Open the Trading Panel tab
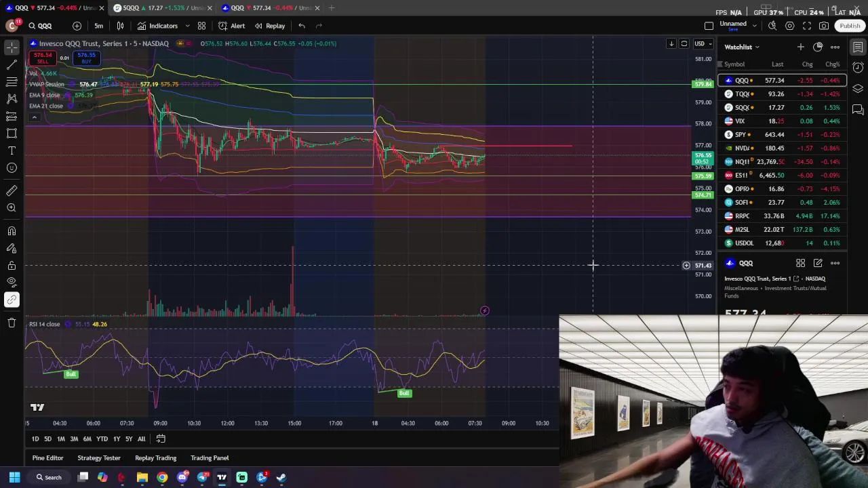Image resolution: width=868 pixels, height=488 pixels. [x=210, y=458]
